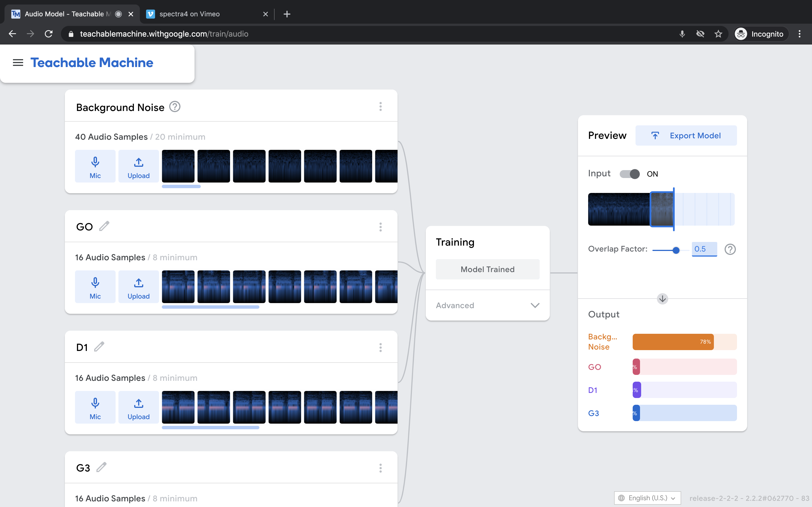812x507 pixels.
Task: Click the Mic button in D1 class
Action: click(x=95, y=407)
